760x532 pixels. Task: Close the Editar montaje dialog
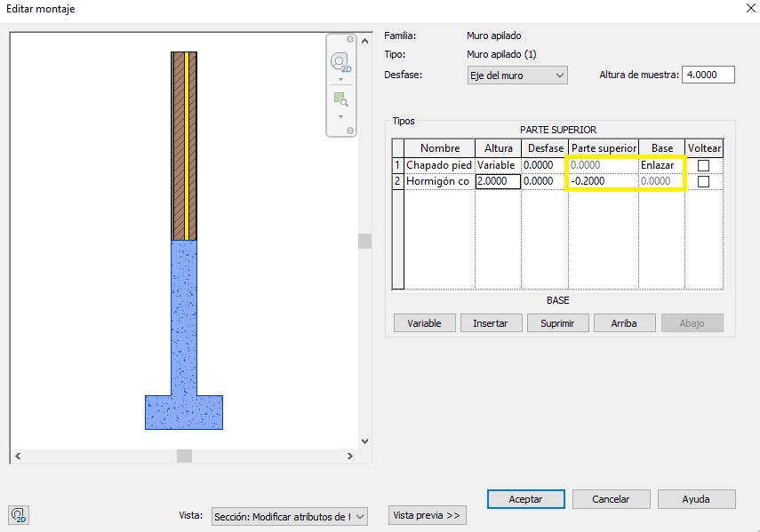coord(743,9)
